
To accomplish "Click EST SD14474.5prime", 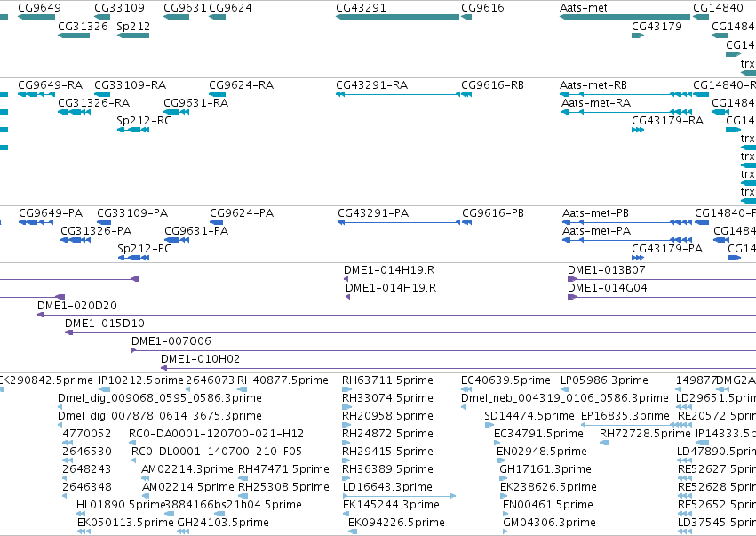I will point(529,416).
